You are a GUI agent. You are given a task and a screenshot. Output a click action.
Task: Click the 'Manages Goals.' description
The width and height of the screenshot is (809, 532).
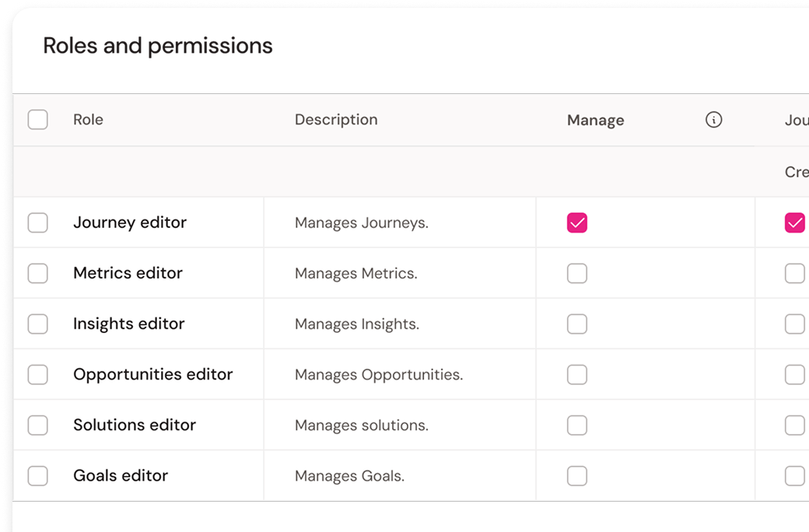click(x=350, y=476)
